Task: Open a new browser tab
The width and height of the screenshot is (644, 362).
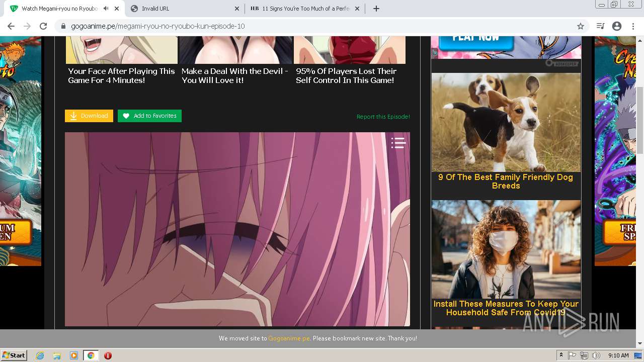Action: click(x=376, y=9)
